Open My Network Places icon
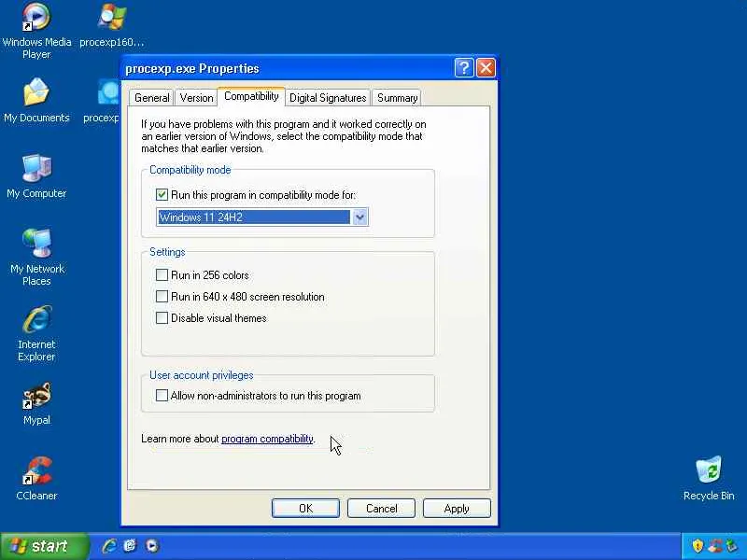The height and width of the screenshot is (560, 747). (36, 258)
